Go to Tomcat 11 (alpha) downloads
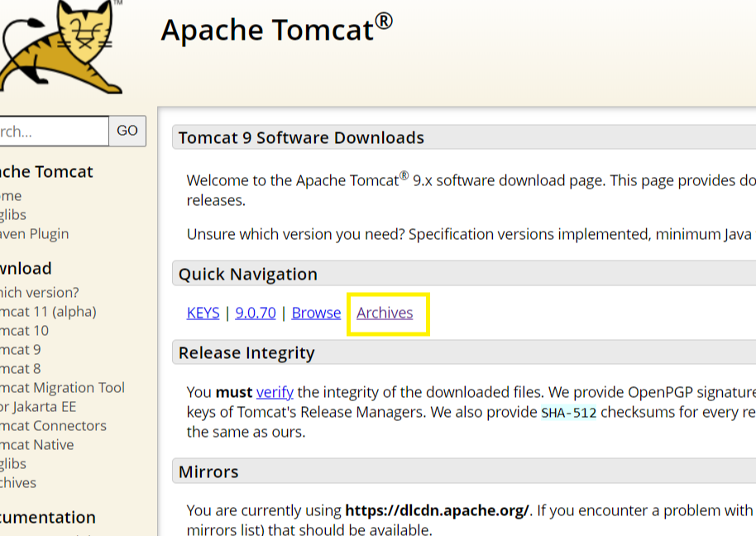Screen dimensions: 756x536 pyautogui.click(x=48, y=312)
